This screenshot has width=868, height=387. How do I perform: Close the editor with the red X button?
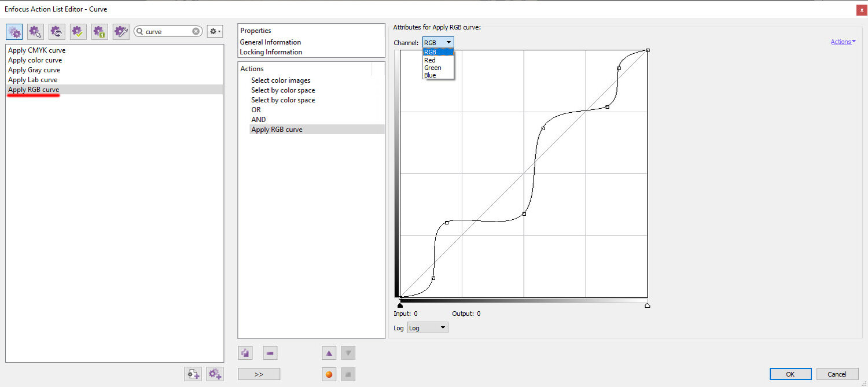[861, 9]
